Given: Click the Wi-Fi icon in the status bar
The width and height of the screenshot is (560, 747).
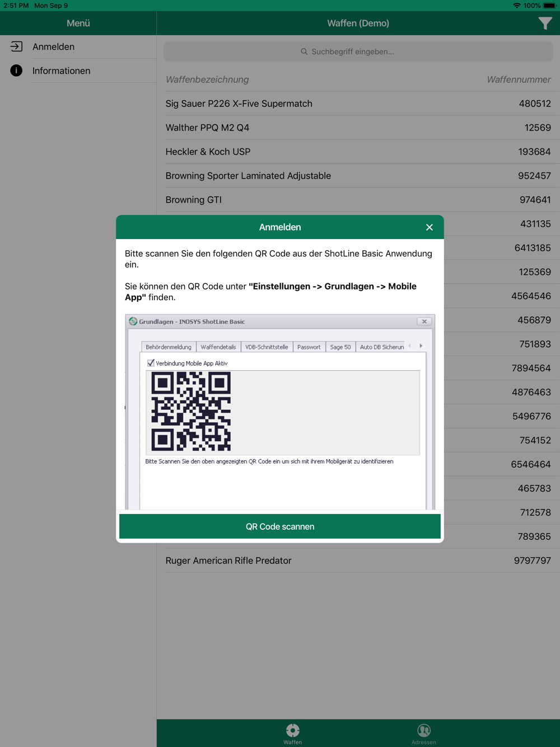Looking at the screenshot, I should coord(516,6).
